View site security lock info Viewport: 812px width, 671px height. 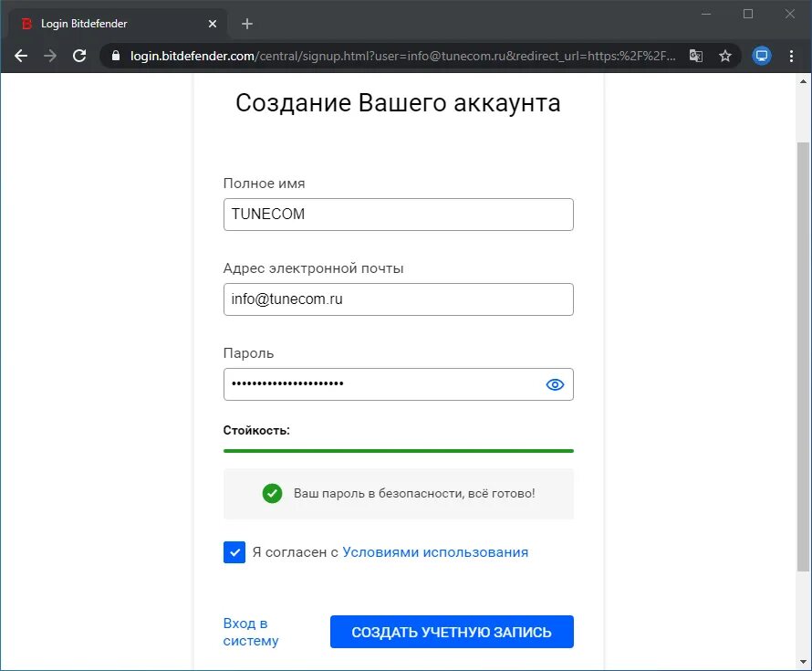[x=116, y=56]
